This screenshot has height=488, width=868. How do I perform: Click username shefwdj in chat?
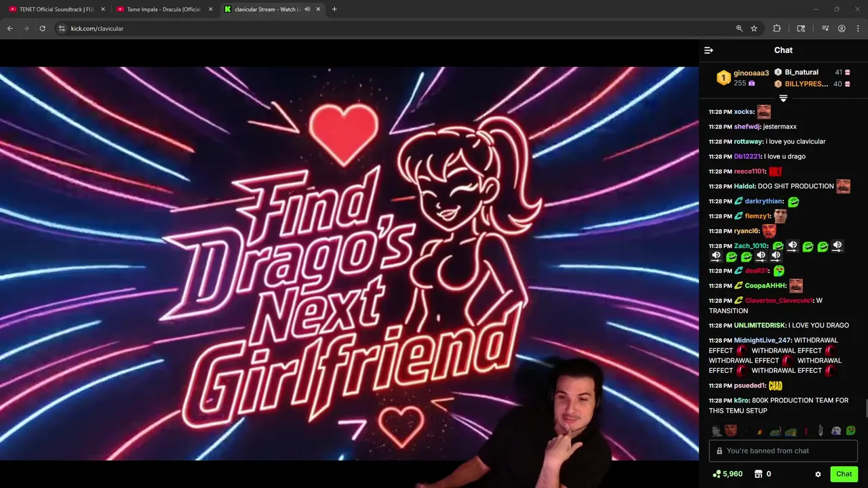click(747, 127)
